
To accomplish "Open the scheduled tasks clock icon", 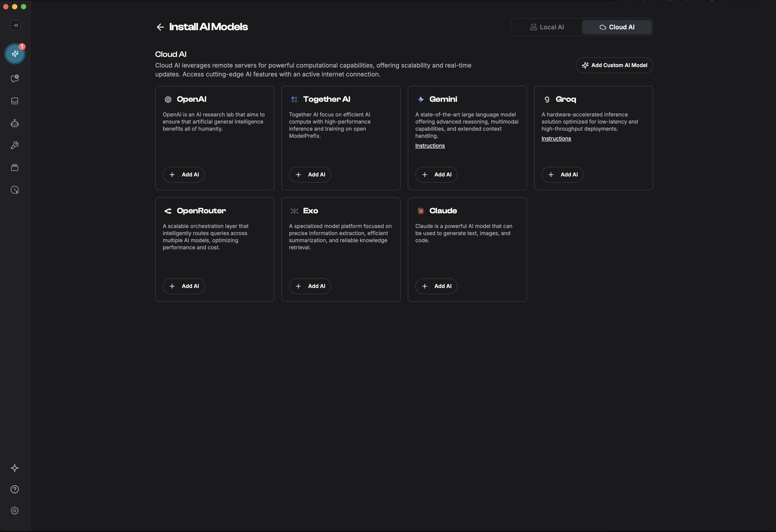I will pos(15,190).
